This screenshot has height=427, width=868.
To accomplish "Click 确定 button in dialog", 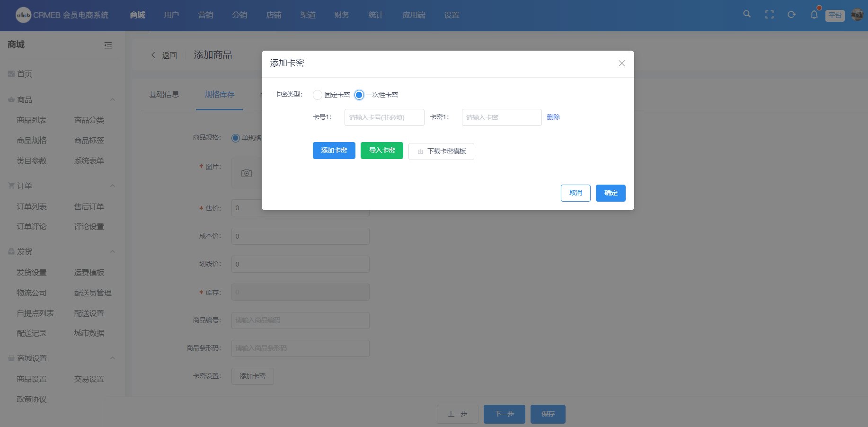I will click(611, 193).
